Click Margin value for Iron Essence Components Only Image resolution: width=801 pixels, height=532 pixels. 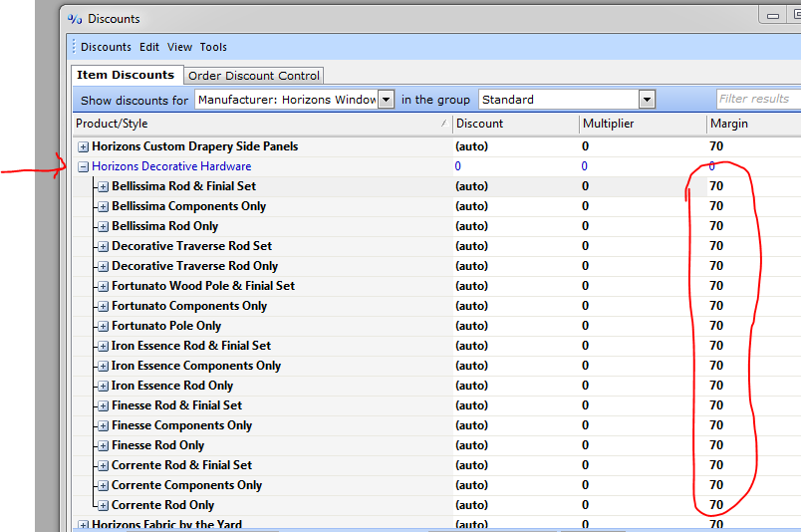click(716, 366)
